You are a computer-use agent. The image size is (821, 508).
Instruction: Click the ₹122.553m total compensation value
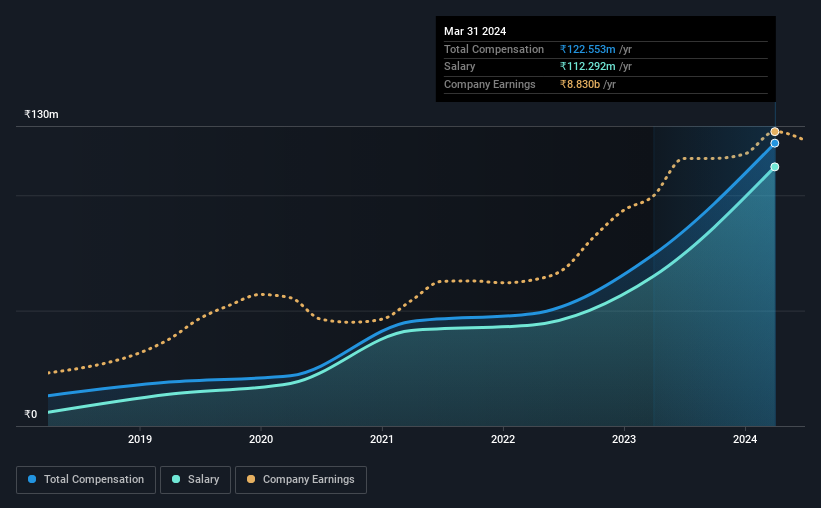click(587, 49)
